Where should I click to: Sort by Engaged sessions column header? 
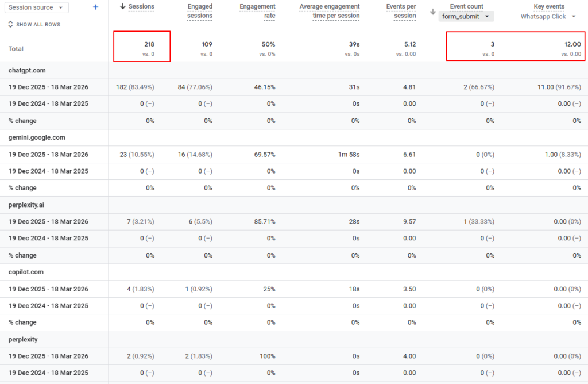[x=199, y=11]
